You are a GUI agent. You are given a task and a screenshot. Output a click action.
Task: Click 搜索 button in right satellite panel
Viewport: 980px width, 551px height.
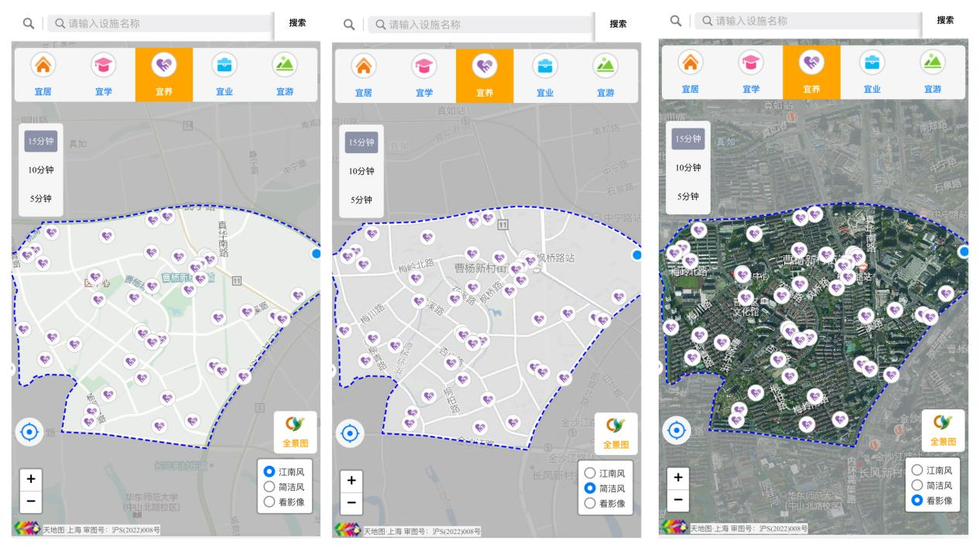945,21
